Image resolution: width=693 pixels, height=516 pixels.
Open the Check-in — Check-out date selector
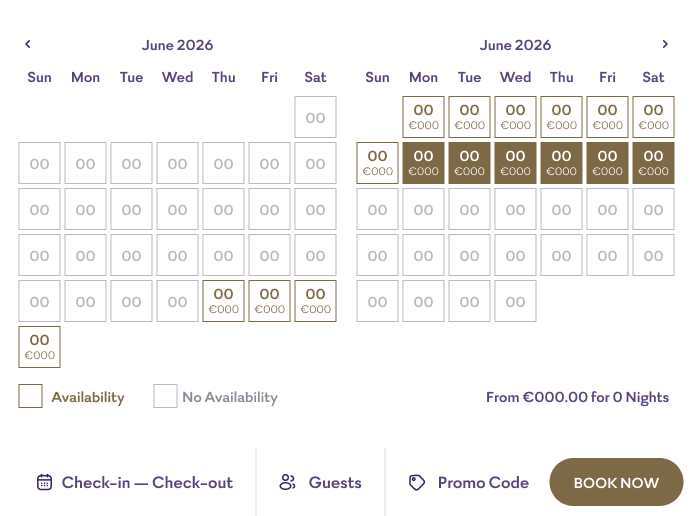point(135,482)
